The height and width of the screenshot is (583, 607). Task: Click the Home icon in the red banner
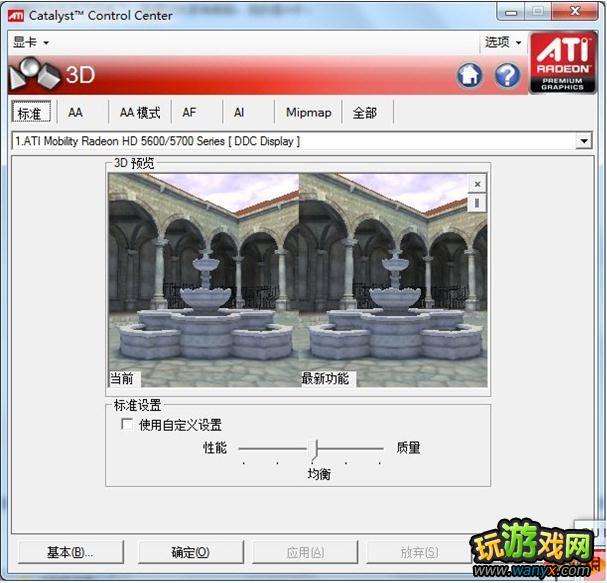[x=469, y=74]
